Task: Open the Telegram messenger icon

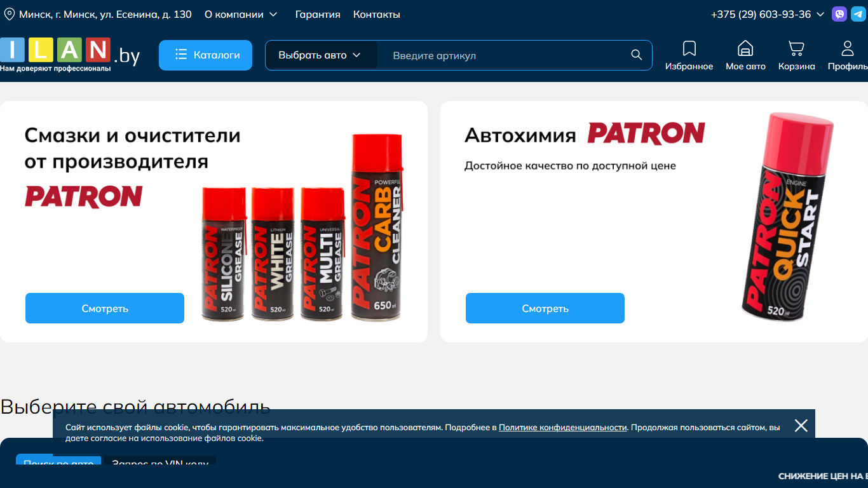Action: pos(858,14)
